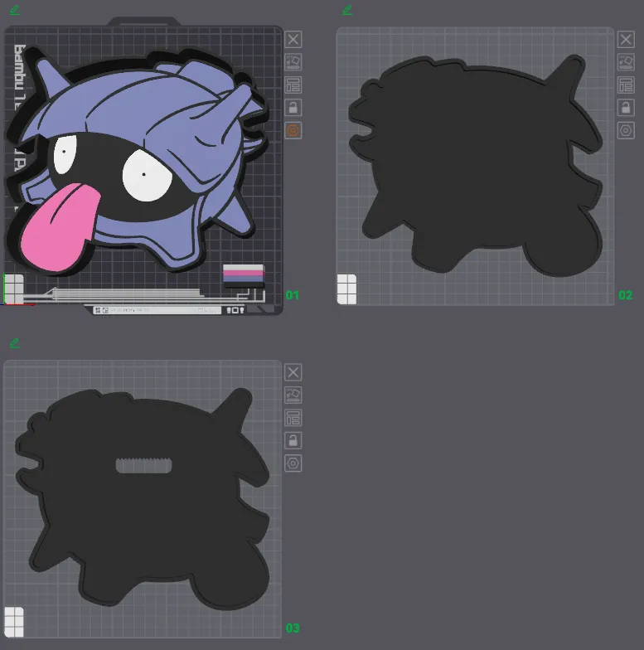Toggle the lock on plate 01
The image size is (644, 650).
[293, 108]
